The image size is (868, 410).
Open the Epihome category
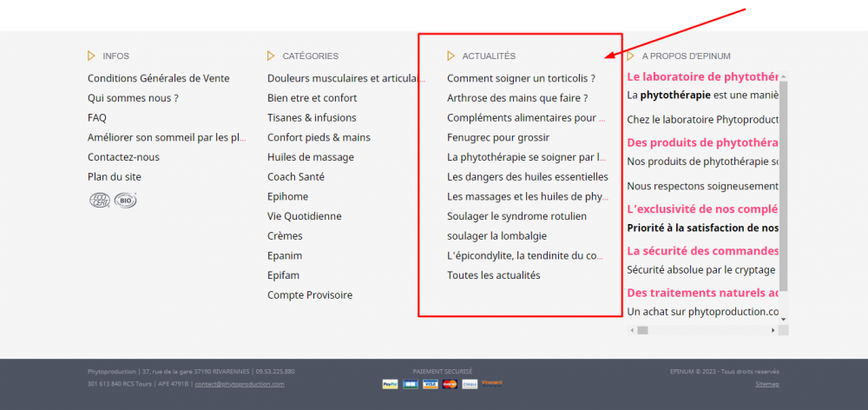288,196
